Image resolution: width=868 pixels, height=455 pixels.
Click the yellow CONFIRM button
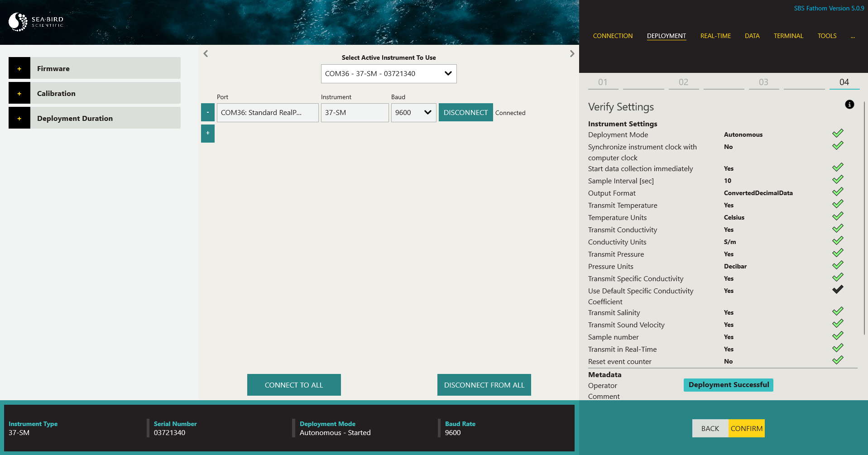tap(747, 428)
